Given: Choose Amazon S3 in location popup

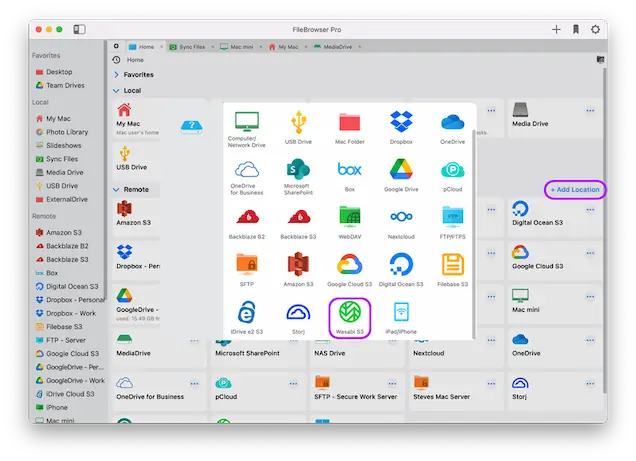Looking at the screenshot, I should 298,269.
